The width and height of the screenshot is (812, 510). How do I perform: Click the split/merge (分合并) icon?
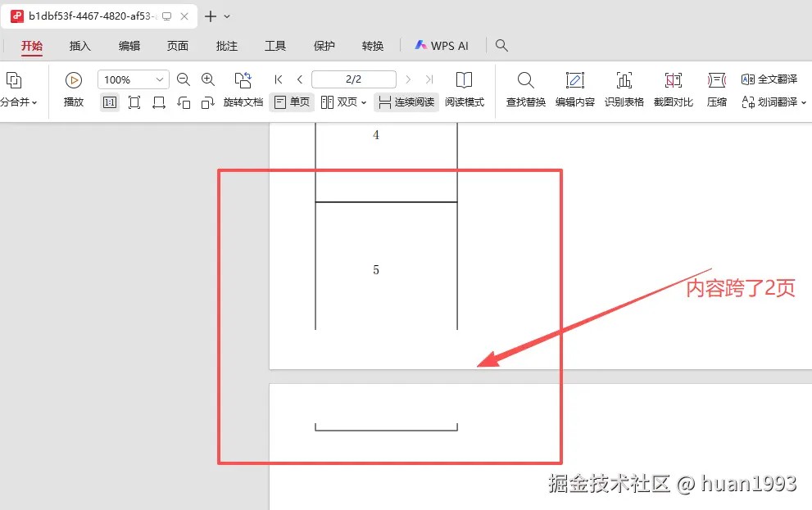14,80
